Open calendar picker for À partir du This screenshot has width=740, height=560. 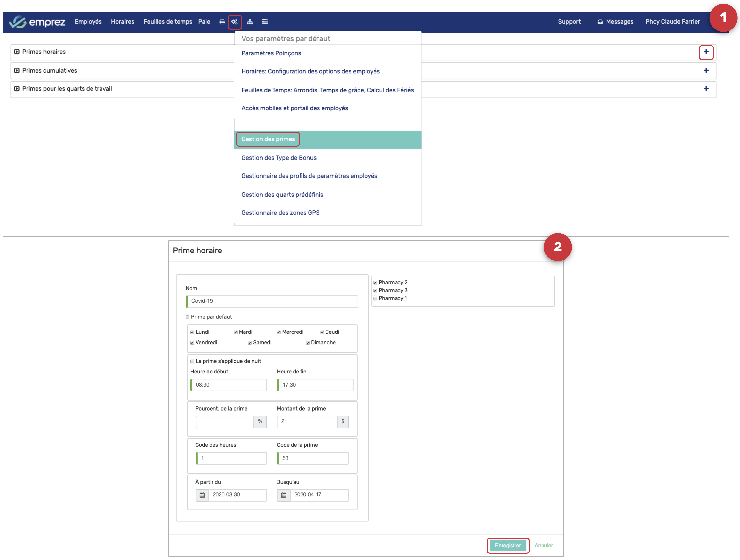202,495
